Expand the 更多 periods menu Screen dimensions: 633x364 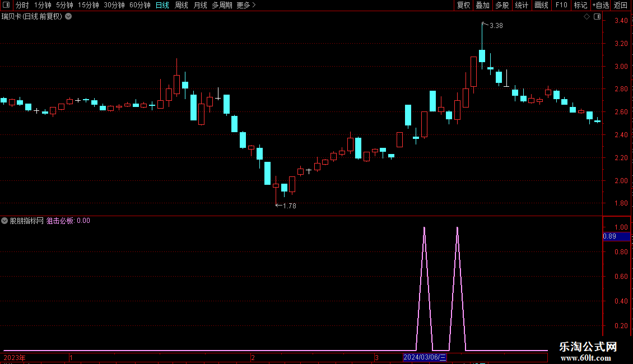click(246, 5)
